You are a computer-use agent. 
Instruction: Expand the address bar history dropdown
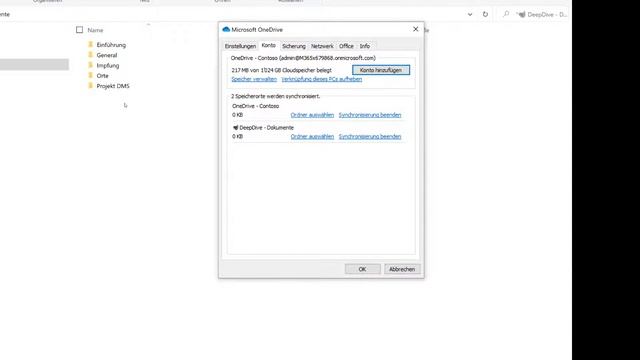470,14
